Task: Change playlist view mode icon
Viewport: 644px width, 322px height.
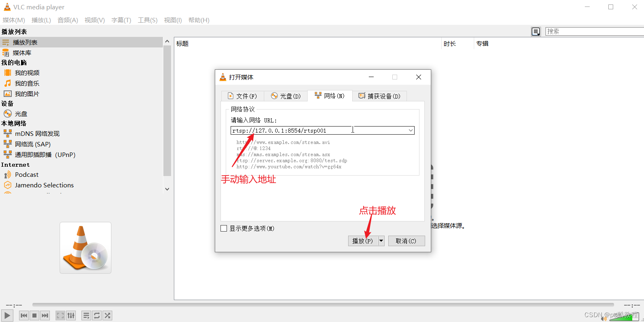Action: click(x=536, y=32)
